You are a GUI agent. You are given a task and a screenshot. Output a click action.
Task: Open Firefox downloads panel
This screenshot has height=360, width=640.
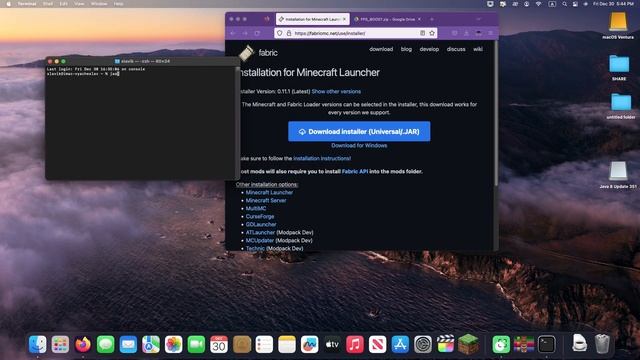[466, 33]
